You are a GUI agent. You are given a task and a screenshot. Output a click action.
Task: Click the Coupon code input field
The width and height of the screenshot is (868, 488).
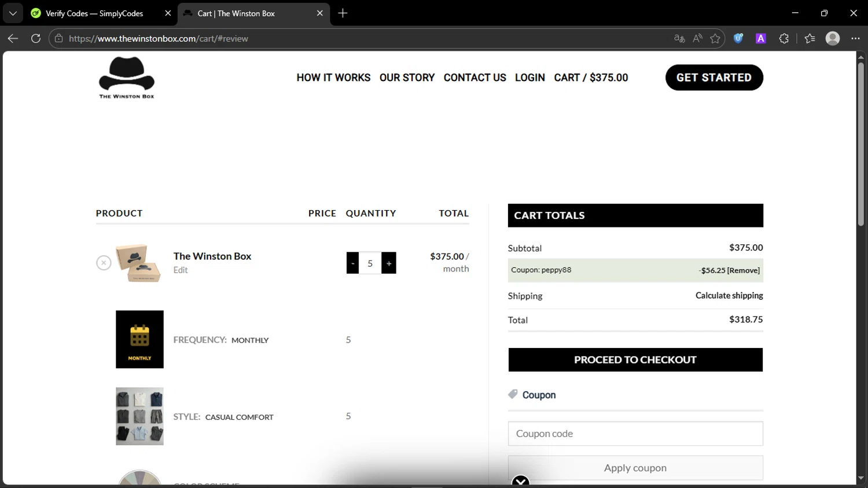click(635, 434)
